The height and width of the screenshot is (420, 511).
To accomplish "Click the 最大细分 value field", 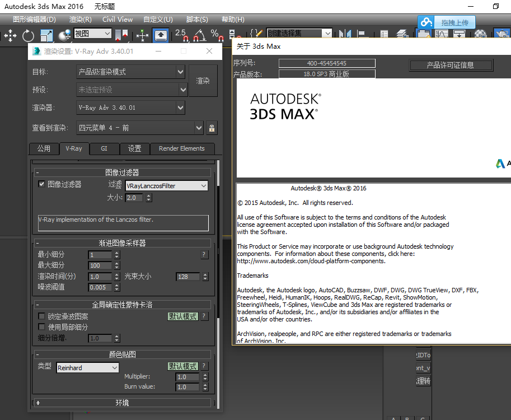I will point(100,265).
